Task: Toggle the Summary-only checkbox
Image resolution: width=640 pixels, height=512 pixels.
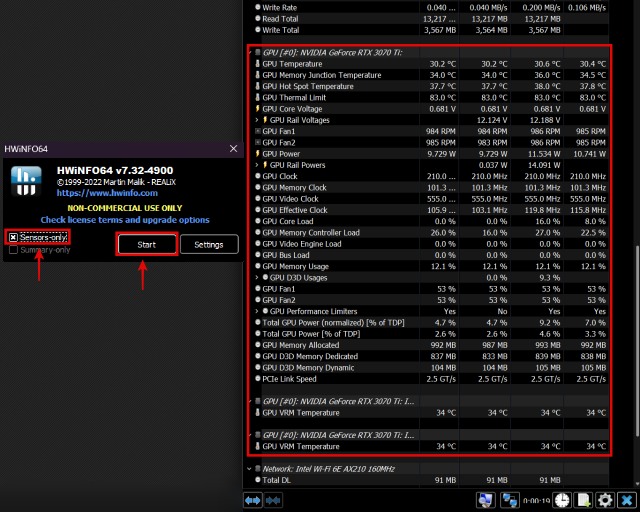Action: (13, 249)
